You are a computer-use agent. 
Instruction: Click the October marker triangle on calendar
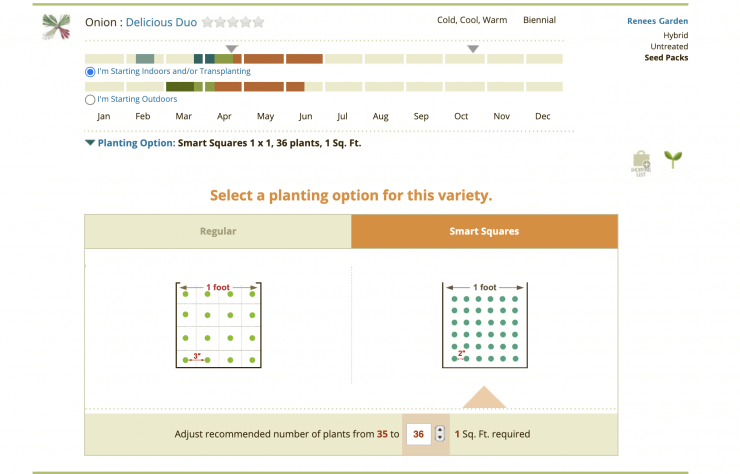point(473,49)
